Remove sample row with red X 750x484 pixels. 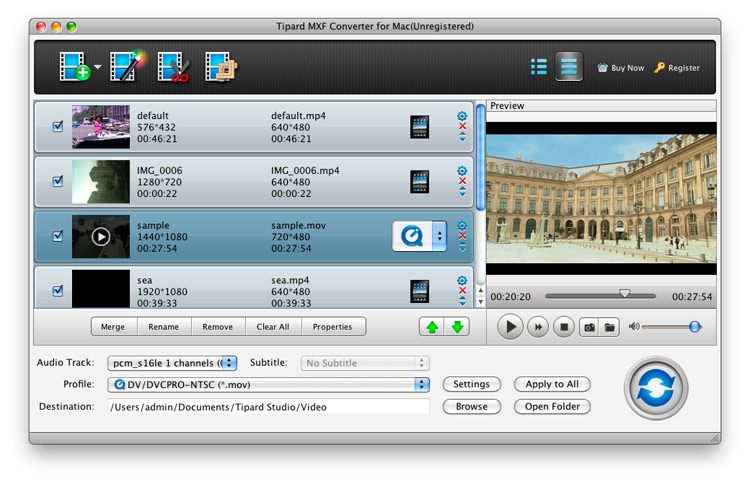[462, 236]
